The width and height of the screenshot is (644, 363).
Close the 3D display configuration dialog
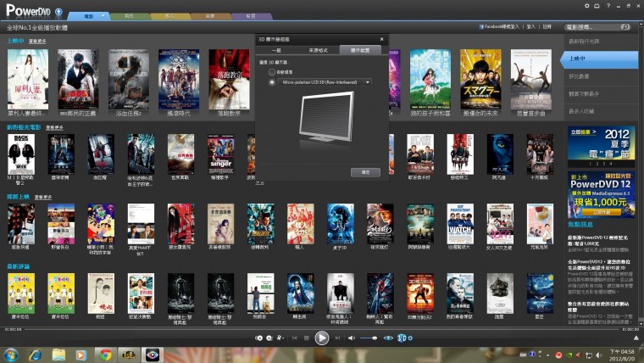point(381,39)
